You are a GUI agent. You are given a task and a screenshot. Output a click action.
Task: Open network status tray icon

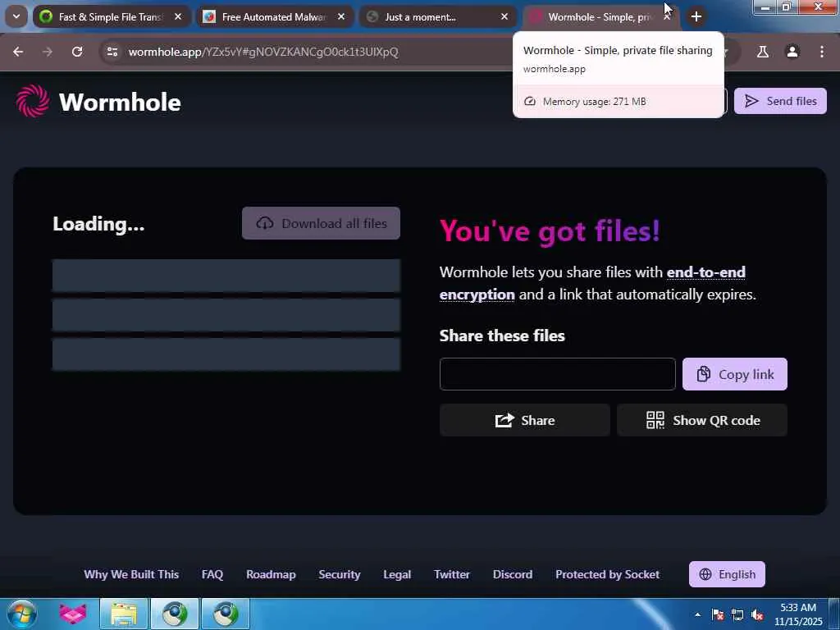tap(737, 614)
